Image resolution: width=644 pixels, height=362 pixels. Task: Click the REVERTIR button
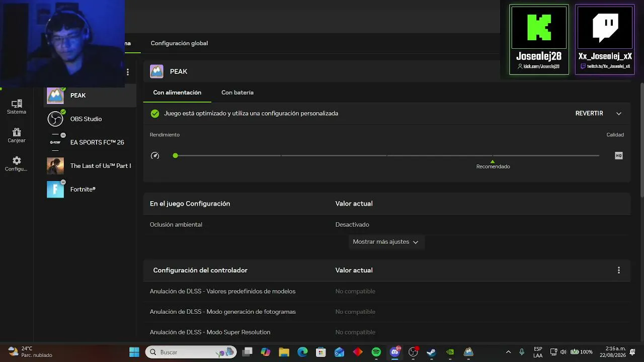[x=589, y=114]
